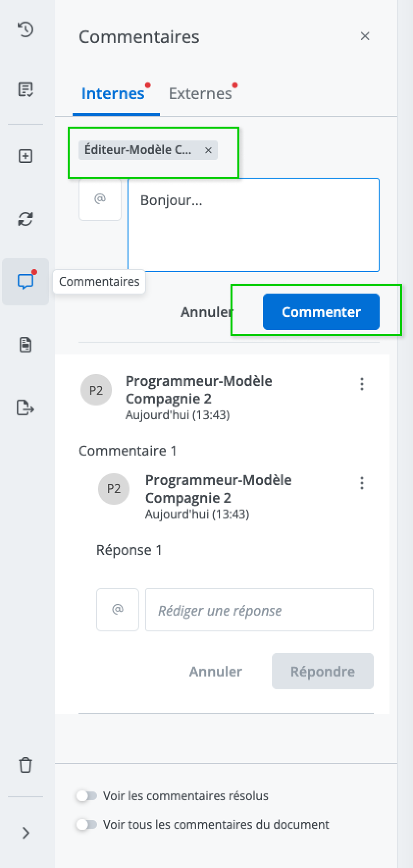413x868 pixels.
Task: Click Annuler next to the Commenter button
Action: coord(206,312)
